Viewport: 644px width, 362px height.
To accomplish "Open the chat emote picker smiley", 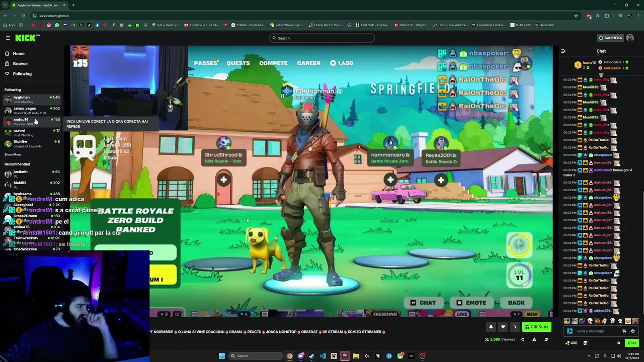I will pyautogui.click(x=633, y=331).
